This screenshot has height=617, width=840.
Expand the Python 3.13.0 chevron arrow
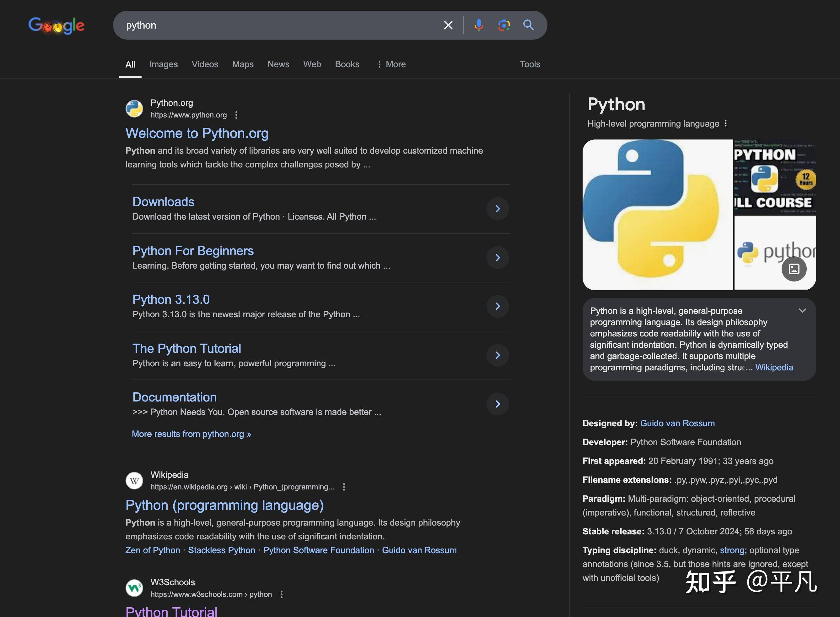(x=498, y=306)
